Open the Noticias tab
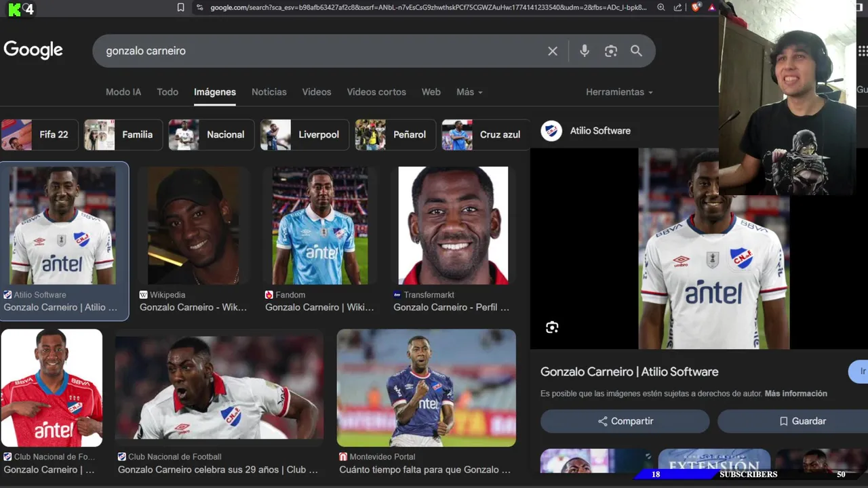 [269, 91]
